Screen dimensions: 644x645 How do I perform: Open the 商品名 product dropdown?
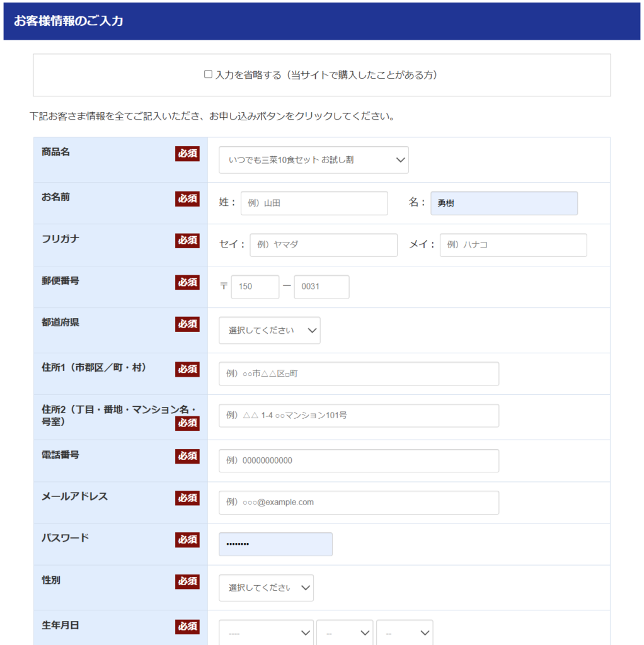(x=313, y=160)
